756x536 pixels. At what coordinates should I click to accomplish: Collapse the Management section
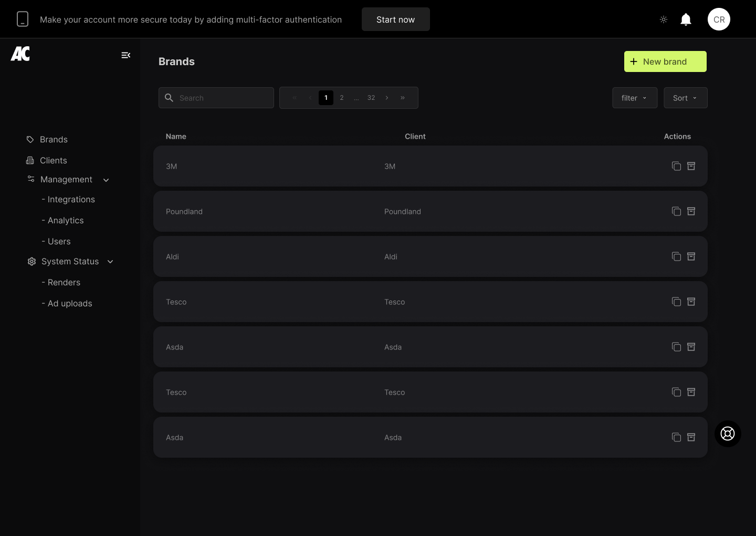pos(107,180)
